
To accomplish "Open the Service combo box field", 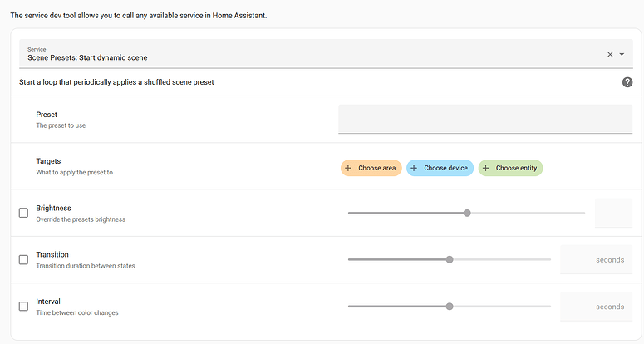I will click(307, 54).
